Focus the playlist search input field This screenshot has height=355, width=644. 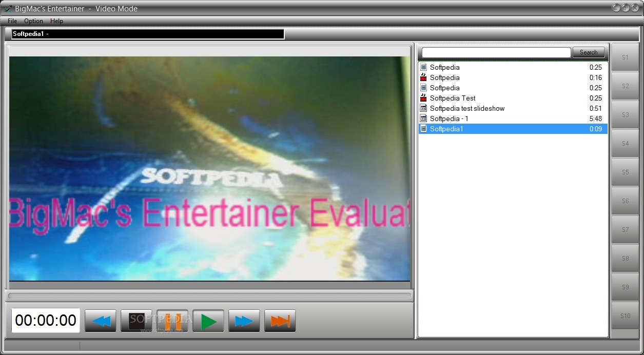pos(496,52)
